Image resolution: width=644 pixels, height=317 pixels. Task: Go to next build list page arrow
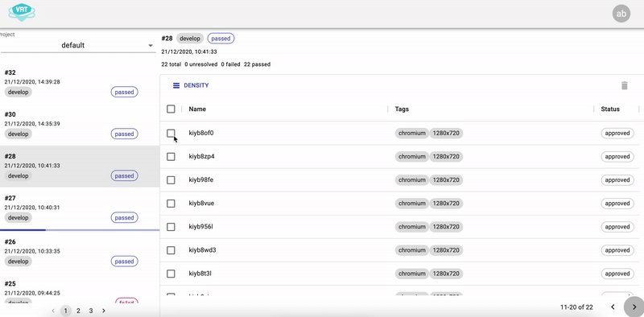(104, 311)
